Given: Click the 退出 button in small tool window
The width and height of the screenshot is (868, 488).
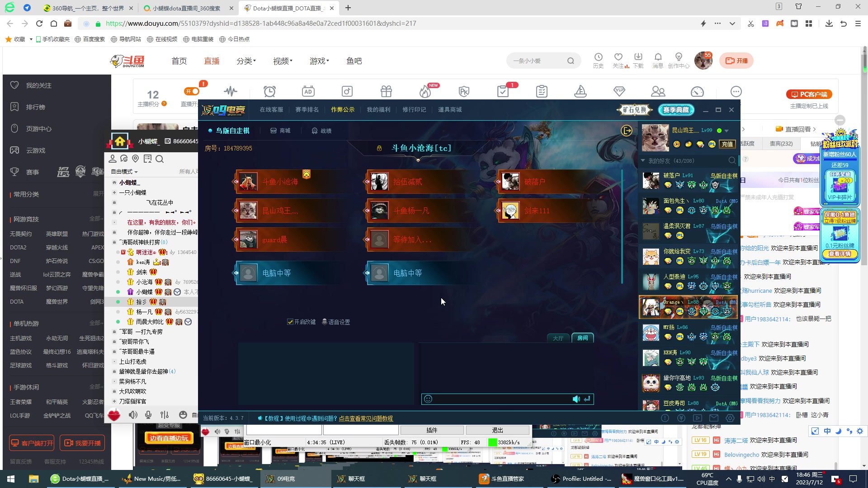Looking at the screenshot, I should 497,430.
